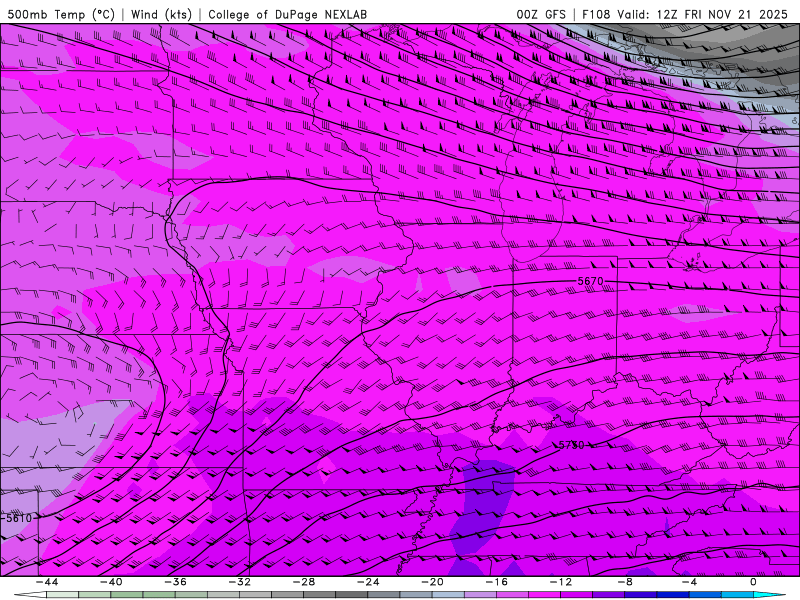Click the -4 colorbar tick label
This screenshot has height=600, width=800.
(x=690, y=582)
